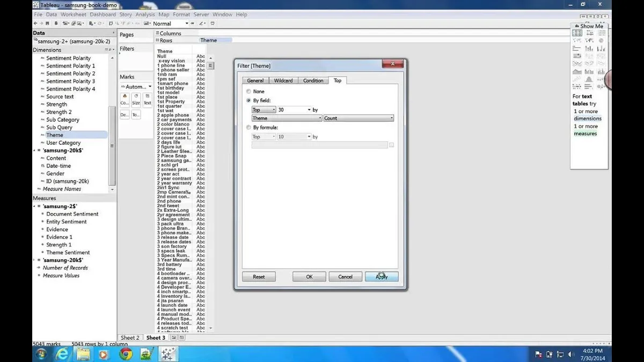Open the Dashboard menu
The width and height of the screenshot is (644, 362).
103,14
